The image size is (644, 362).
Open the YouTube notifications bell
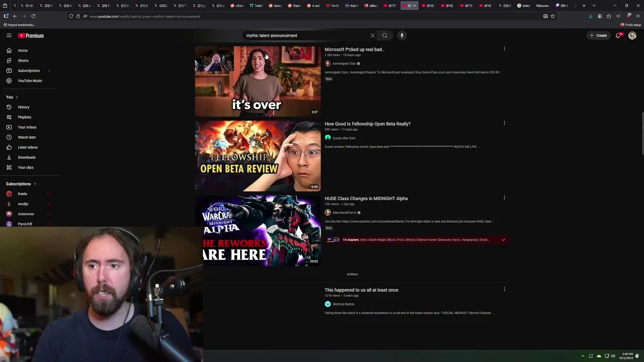(618, 35)
